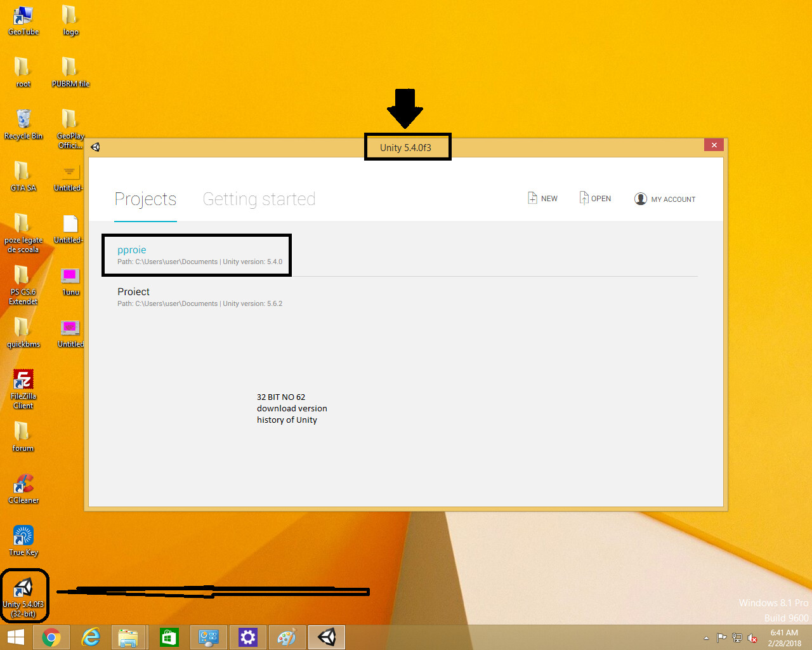Launch True Key from desktop
The height and width of the screenshot is (650, 812).
(23, 540)
